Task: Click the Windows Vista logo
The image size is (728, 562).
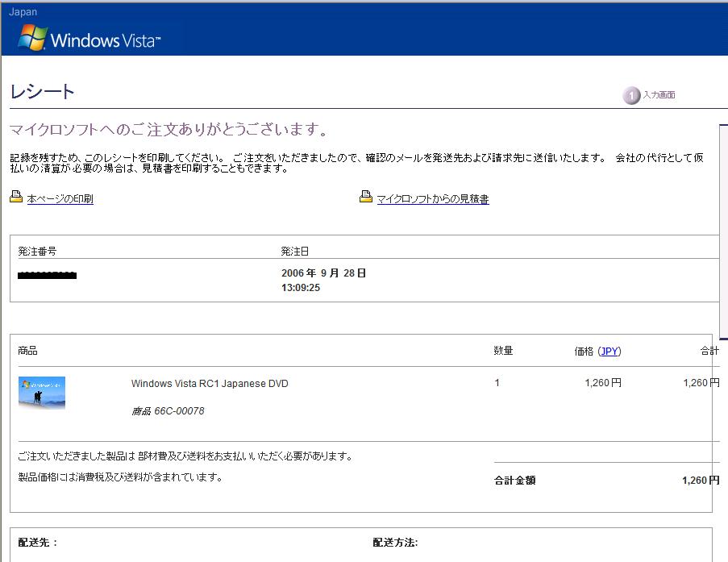Action: 89,38
